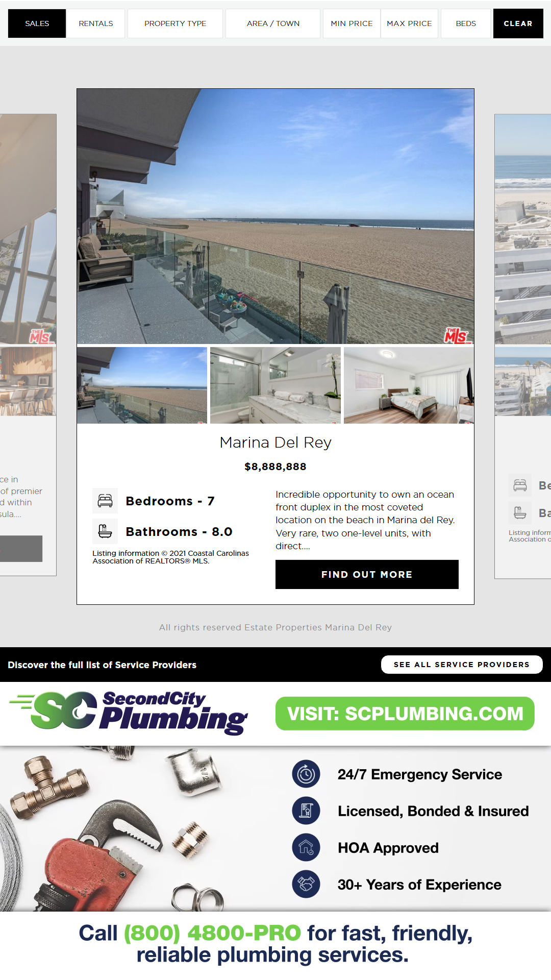The width and height of the screenshot is (551, 980).
Task: Switch to the Sales tab
Action: [x=37, y=23]
